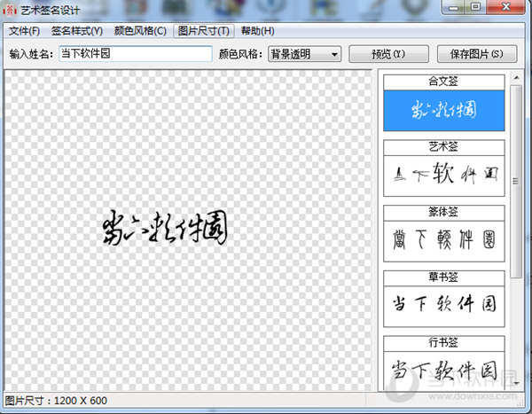This screenshot has height=414, width=532.
Task: Open the 签名样式(Y) menu
Action: pyautogui.click(x=75, y=31)
